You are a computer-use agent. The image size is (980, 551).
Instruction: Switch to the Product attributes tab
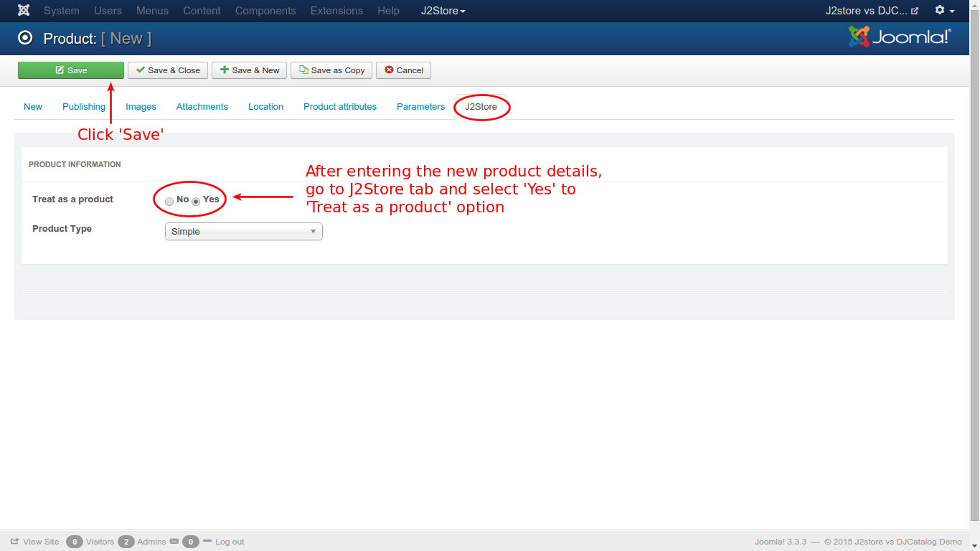click(340, 107)
